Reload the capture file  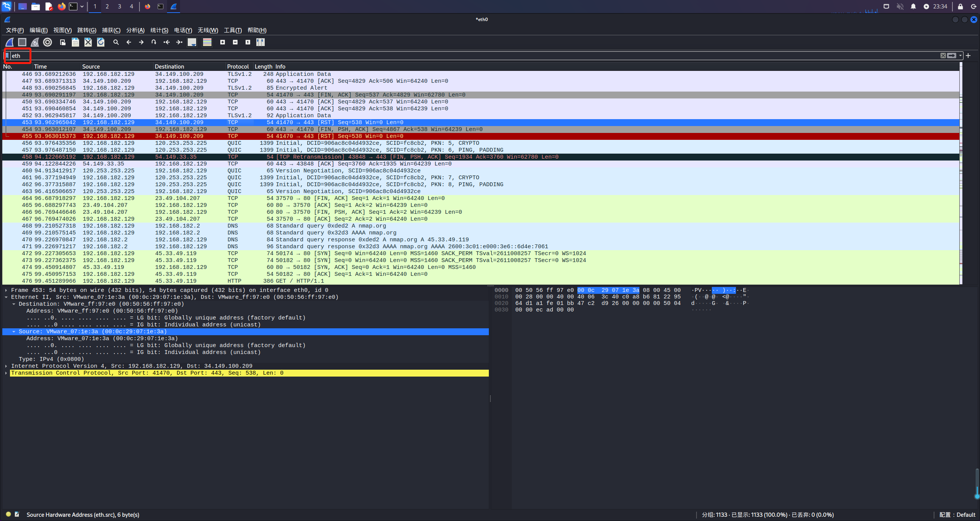coord(101,42)
